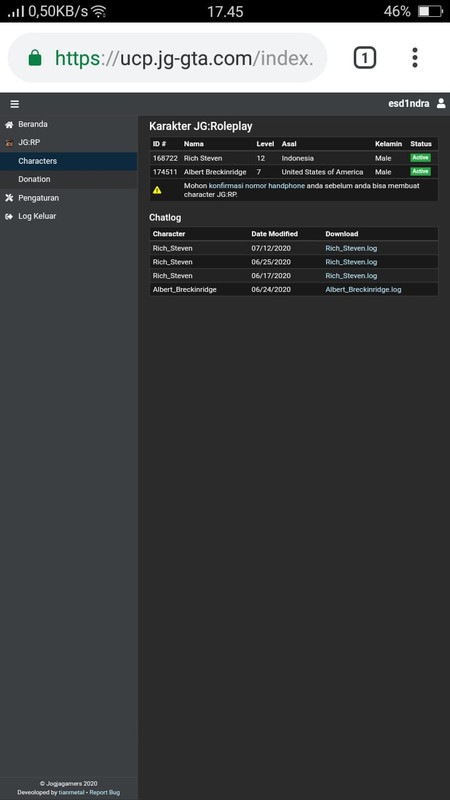Click the Status column header
The width and height of the screenshot is (450, 800).
coord(421,144)
